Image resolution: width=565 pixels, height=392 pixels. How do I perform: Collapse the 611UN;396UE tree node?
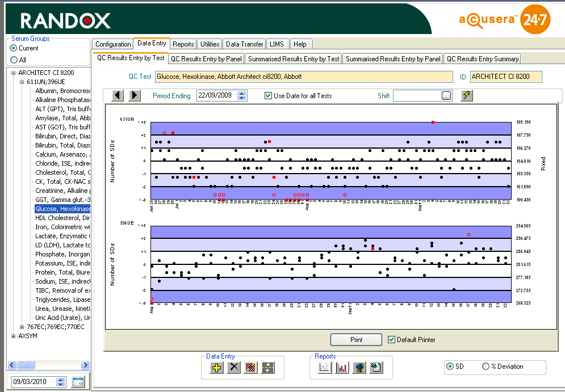pyautogui.click(x=22, y=82)
